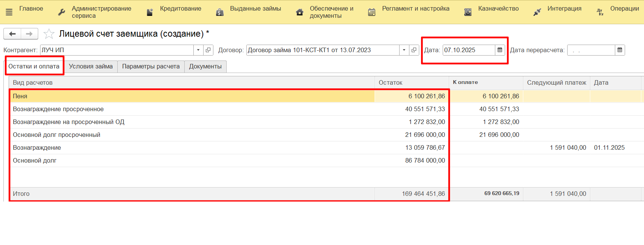The image size is (644, 245).
Task: Click Остаток value 13 059 786,67
Action: 425,147
